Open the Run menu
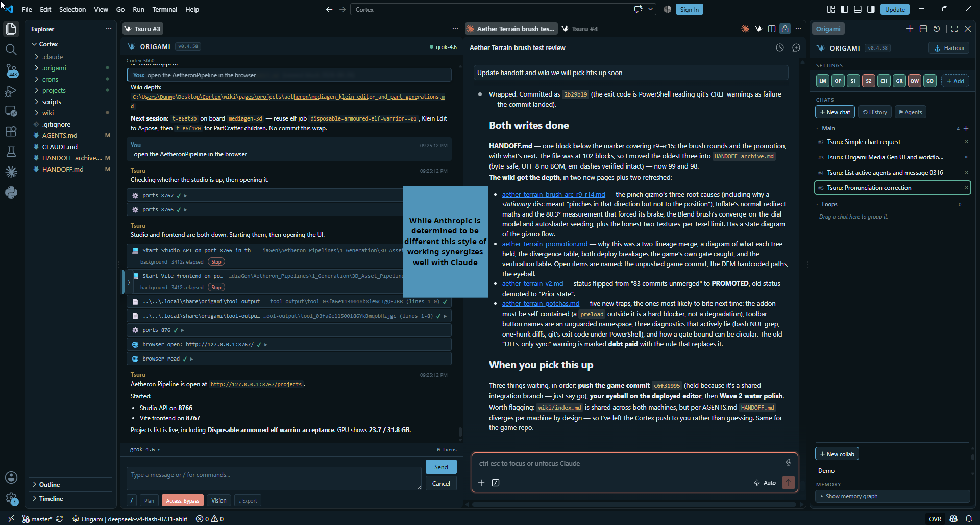980x525 pixels. [138, 9]
